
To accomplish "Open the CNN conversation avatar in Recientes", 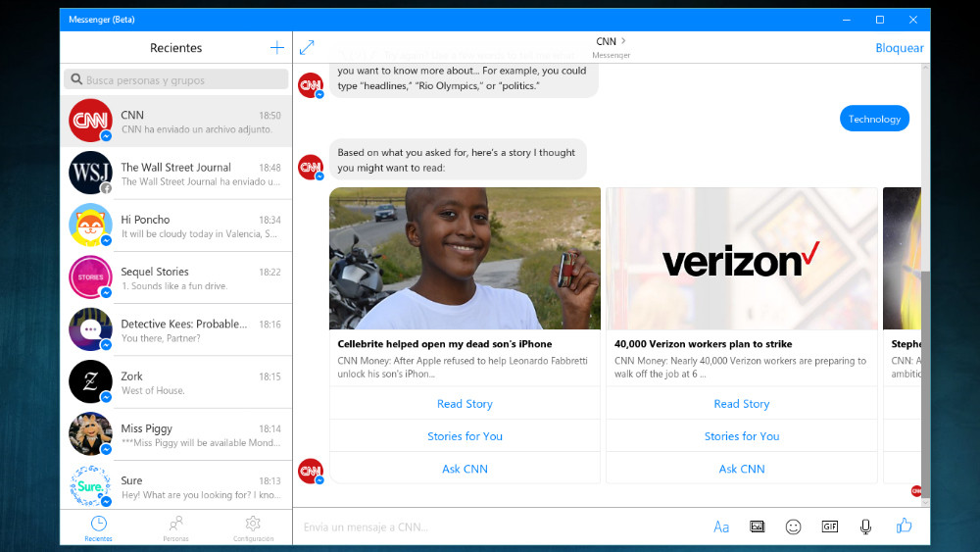I will point(90,120).
